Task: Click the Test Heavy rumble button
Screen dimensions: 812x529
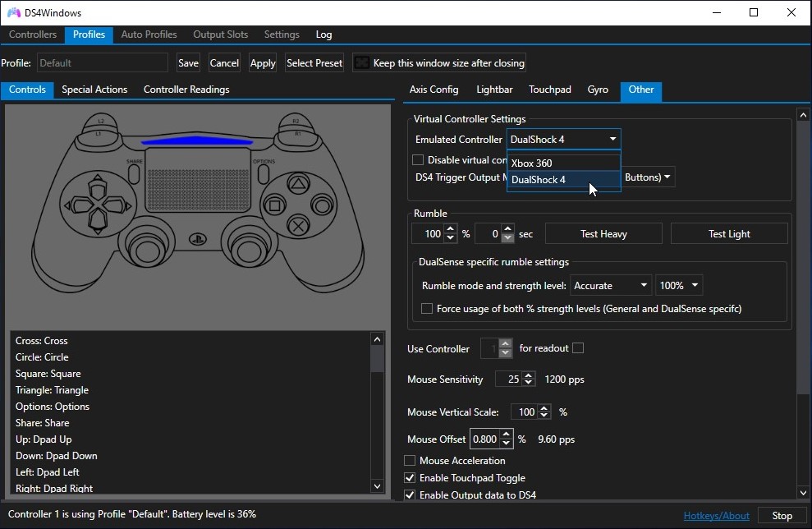Action: (603, 233)
